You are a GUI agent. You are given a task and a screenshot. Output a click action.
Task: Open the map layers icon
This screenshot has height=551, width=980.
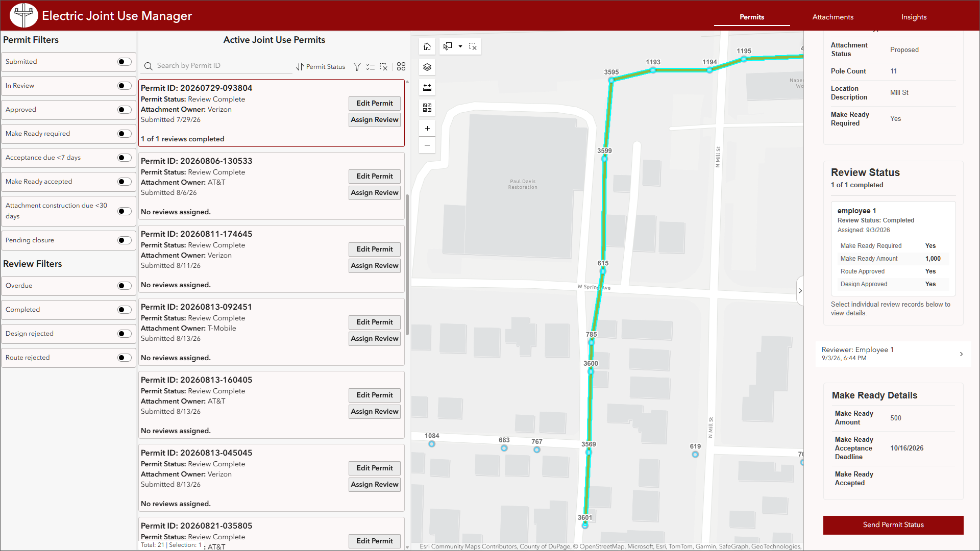coord(427,67)
